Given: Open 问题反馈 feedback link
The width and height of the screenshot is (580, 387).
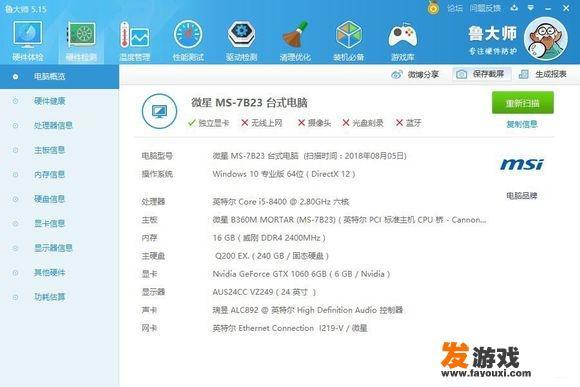Looking at the screenshot, I should point(485,8).
